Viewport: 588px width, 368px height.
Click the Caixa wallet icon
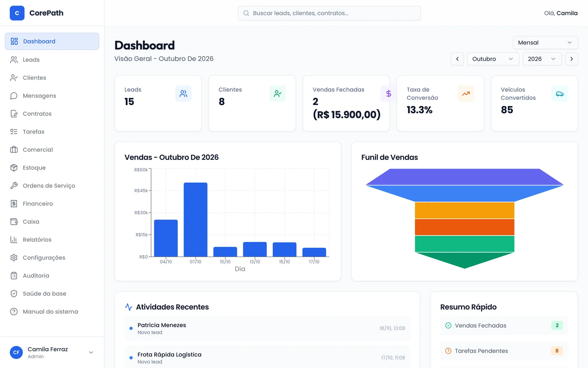click(14, 222)
